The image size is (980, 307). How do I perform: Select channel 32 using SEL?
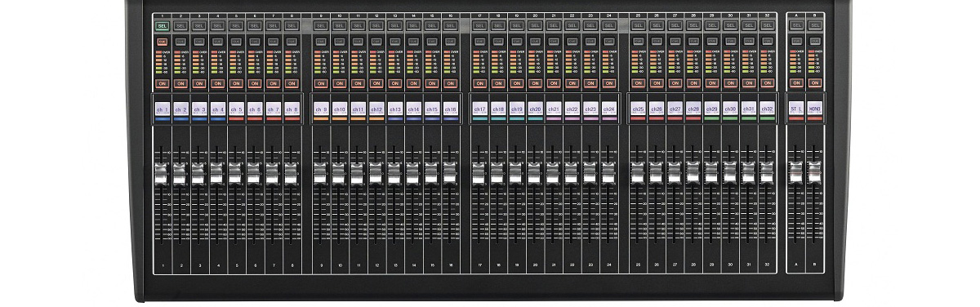pos(767,26)
